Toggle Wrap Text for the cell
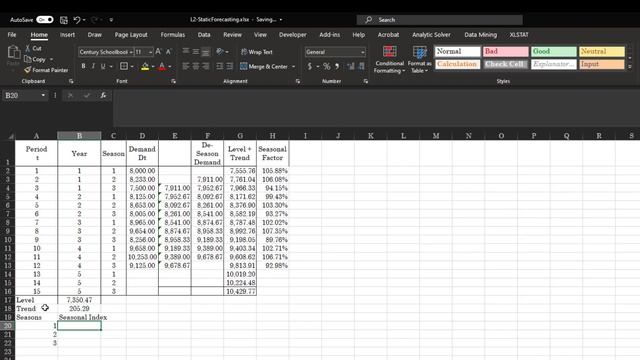Image resolution: width=640 pixels, height=360 pixels. (x=257, y=52)
